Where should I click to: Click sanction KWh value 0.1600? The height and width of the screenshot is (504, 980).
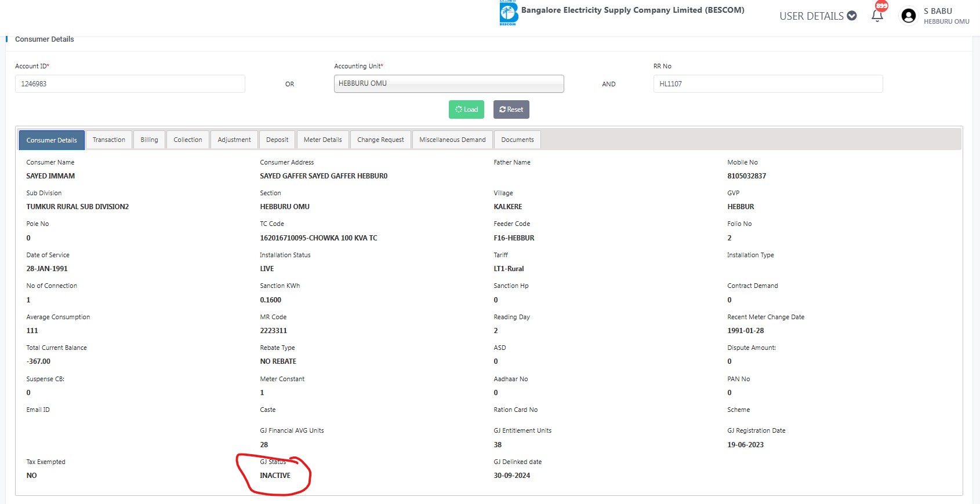[x=270, y=300]
